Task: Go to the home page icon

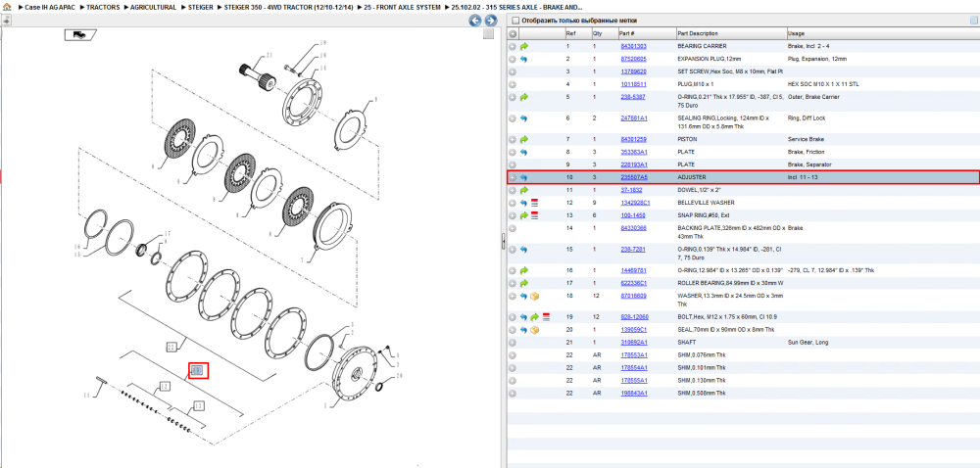Action: (7, 7)
